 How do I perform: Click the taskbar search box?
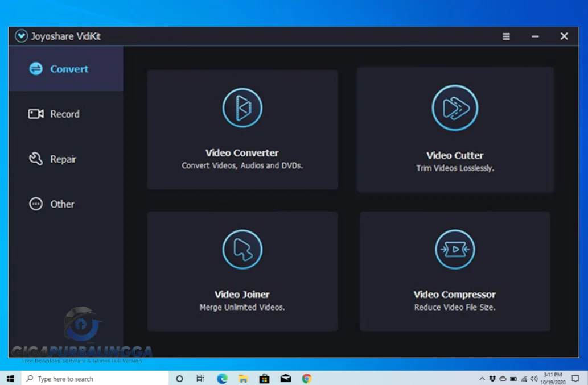(x=95, y=379)
